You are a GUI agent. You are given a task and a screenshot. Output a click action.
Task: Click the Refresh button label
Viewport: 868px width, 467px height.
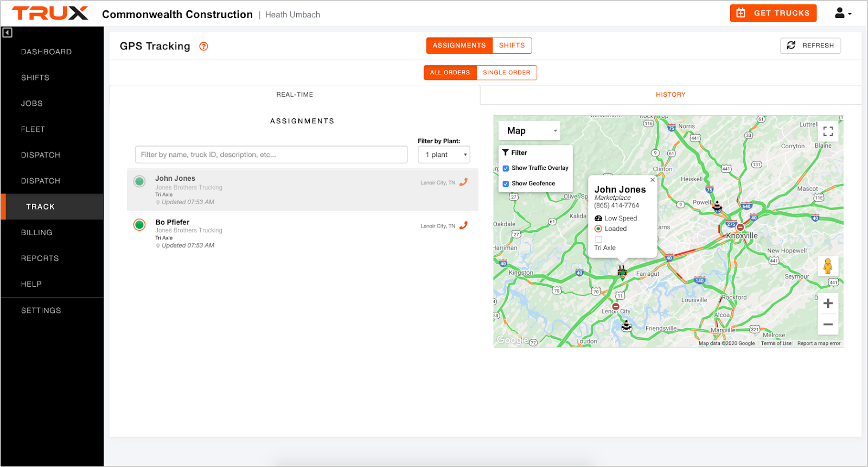818,46
